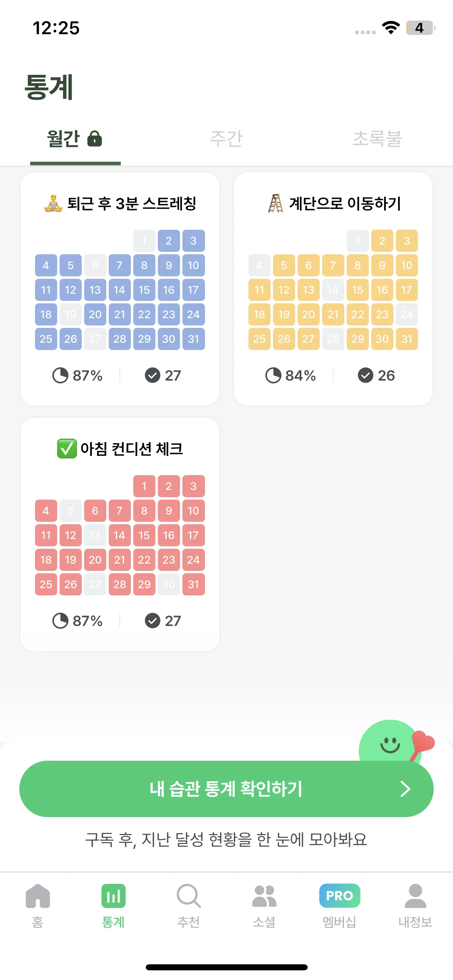453x980 pixels.
Task: Open the 내정보 profile icon
Action: [x=415, y=896]
